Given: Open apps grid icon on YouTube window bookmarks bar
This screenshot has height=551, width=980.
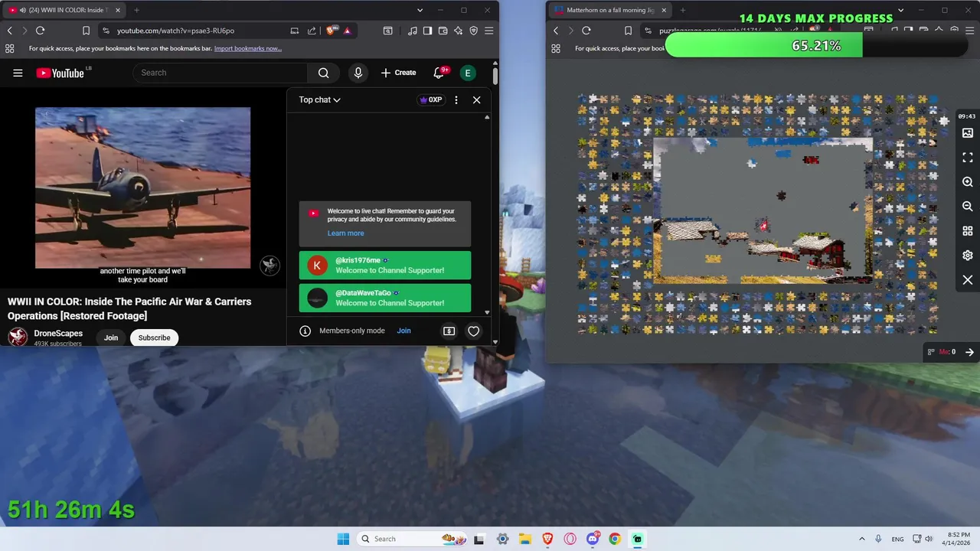Looking at the screenshot, I should point(9,48).
